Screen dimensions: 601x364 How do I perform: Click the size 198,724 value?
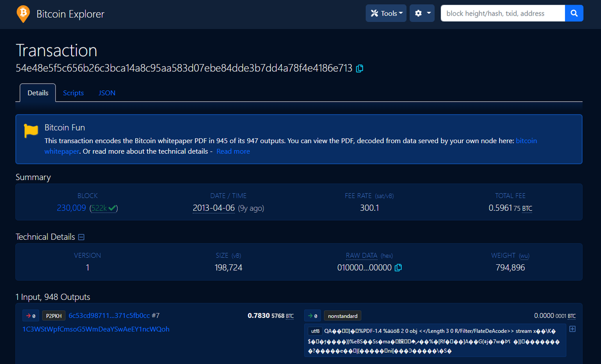228,268
